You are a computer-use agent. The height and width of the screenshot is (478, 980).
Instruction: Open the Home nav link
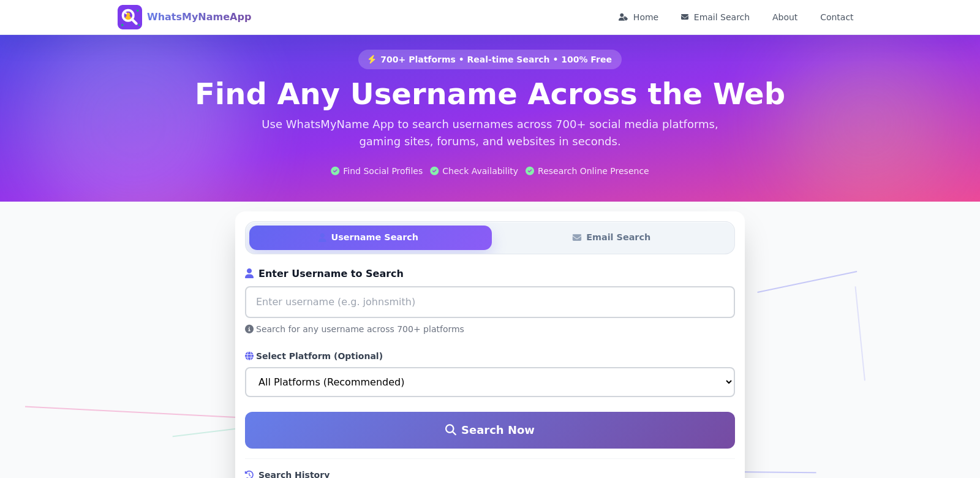pyautogui.click(x=638, y=17)
